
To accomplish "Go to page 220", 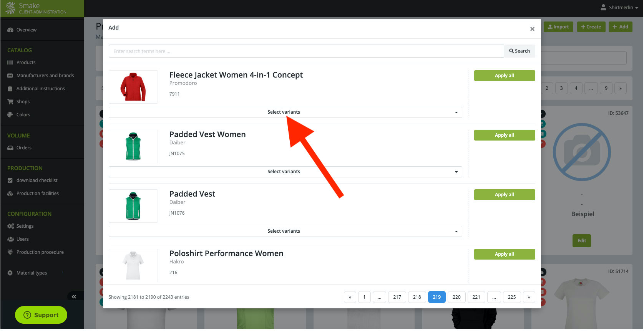I will (x=456, y=297).
